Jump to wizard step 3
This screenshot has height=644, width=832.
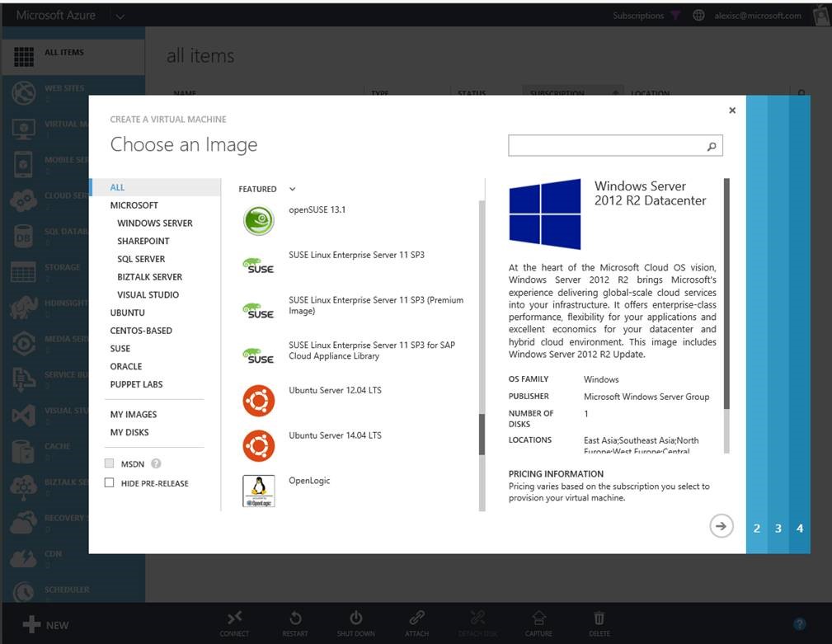click(x=778, y=529)
